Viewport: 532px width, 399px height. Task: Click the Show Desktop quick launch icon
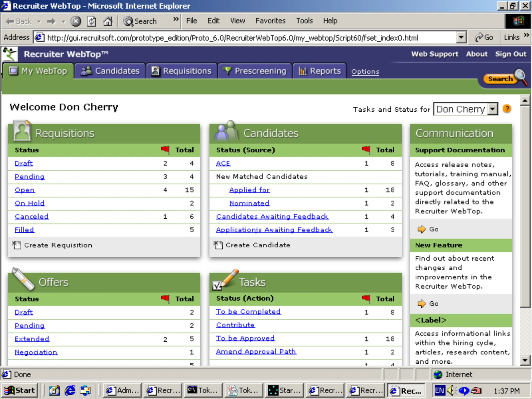tap(54, 390)
